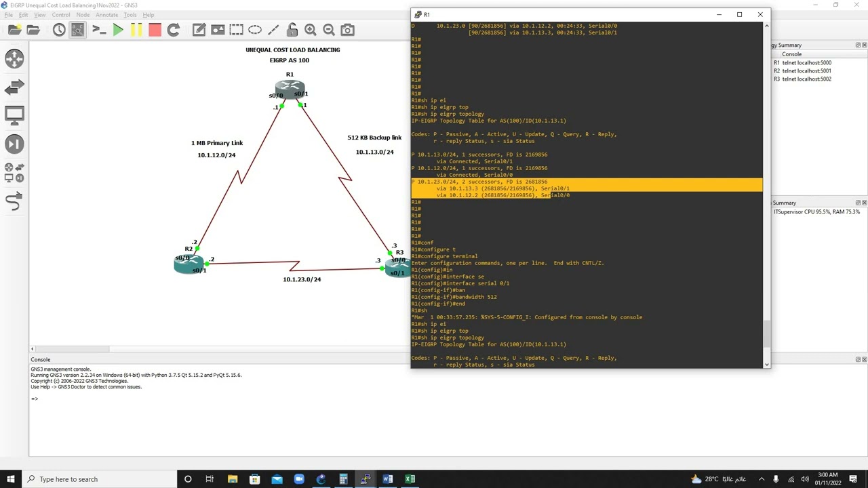
Task: Open the Edit menu
Action: pyautogui.click(x=24, y=15)
